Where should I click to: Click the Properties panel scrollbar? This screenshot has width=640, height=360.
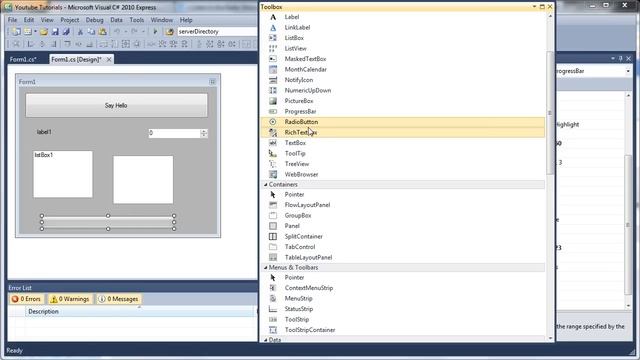[x=628, y=224]
